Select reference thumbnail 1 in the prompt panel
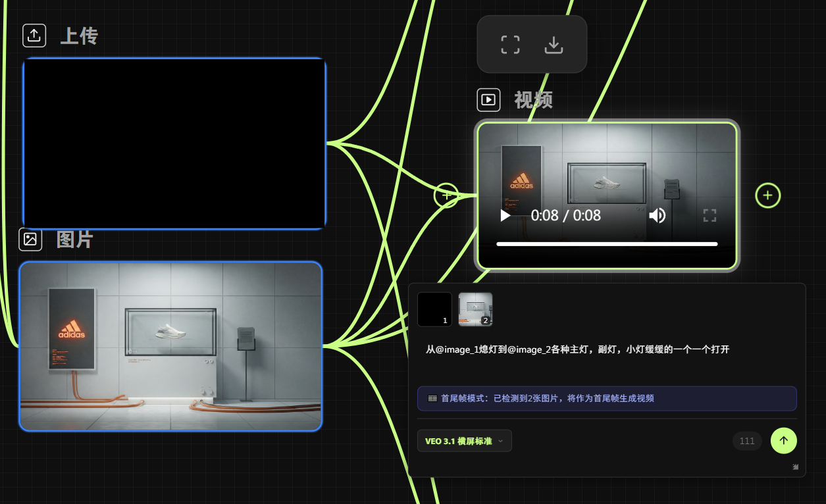Image resolution: width=826 pixels, height=504 pixels. tap(434, 309)
